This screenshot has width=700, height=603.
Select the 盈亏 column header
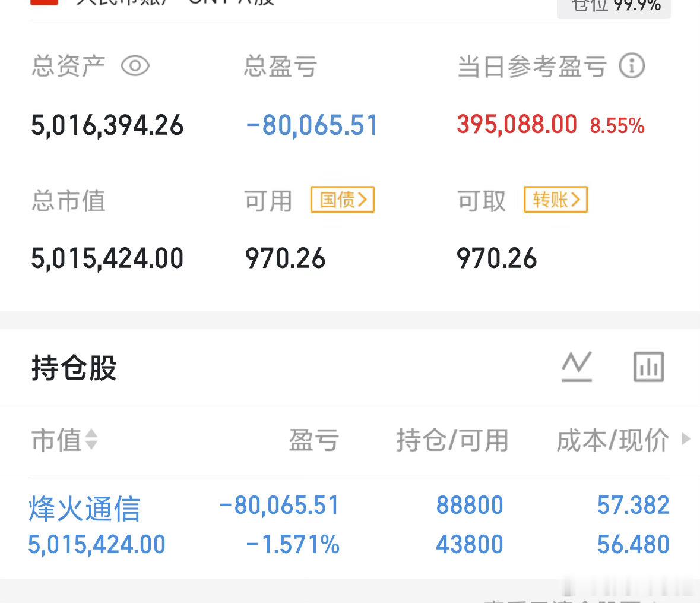point(314,440)
